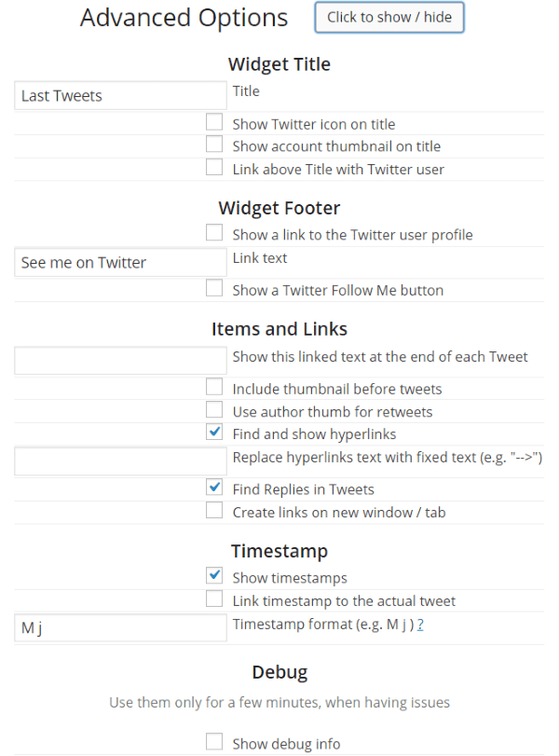The height and width of the screenshot is (756, 559).
Task: Check Link above Title with Twitter user
Action: pyautogui.click(x=213, y=167)
